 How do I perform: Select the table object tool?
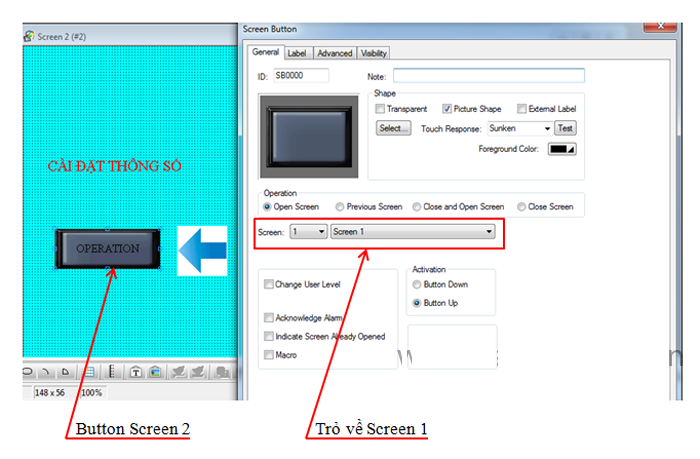tap(90, 371)
